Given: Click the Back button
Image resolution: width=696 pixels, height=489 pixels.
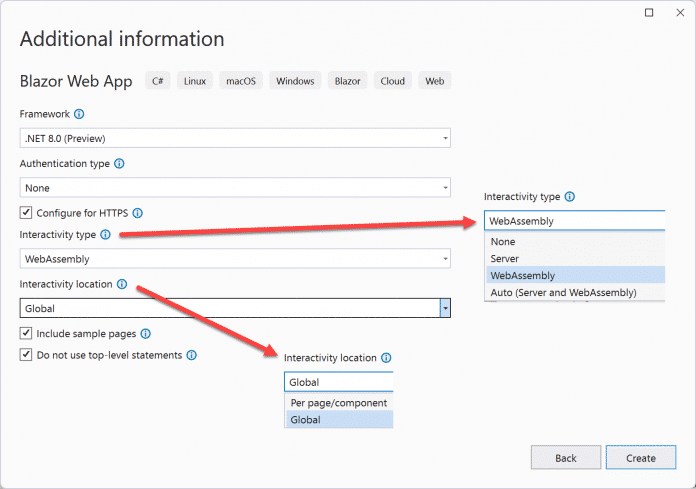Looking at the screenshot, I should tap(566, 457).
